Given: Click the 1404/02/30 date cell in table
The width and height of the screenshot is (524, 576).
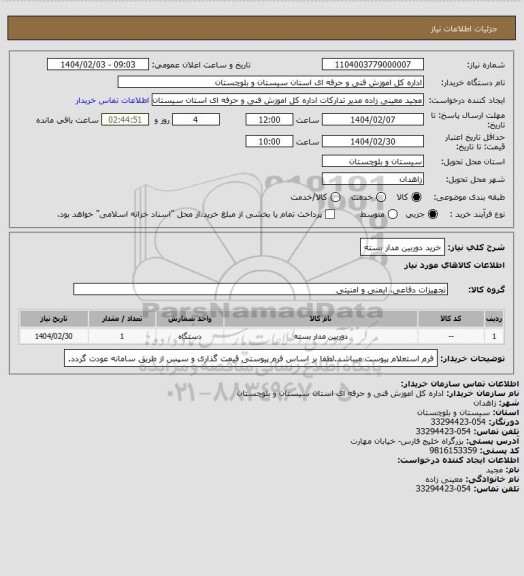Looking at the screenshot, I should point(54,336).
